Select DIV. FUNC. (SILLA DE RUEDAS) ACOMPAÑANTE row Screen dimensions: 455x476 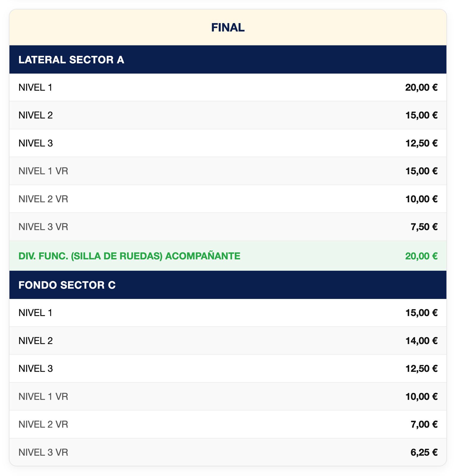tap(228, 256)
